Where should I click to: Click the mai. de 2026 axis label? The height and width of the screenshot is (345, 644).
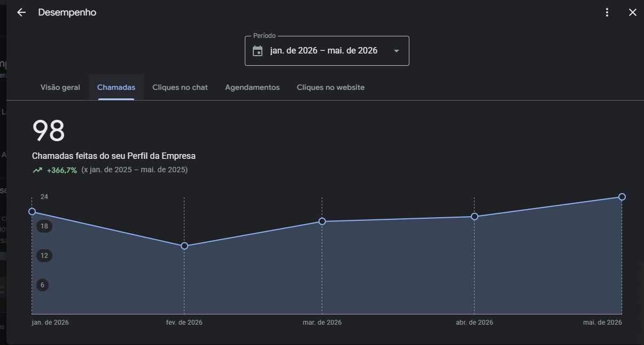point(603,323)
